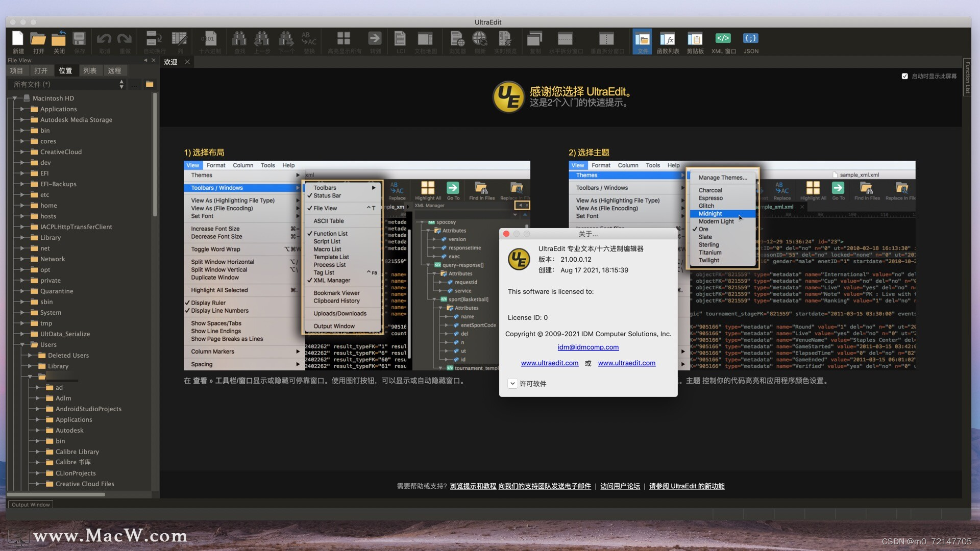Close the 欢迎 welcome tab

click(x=187, y=62)
